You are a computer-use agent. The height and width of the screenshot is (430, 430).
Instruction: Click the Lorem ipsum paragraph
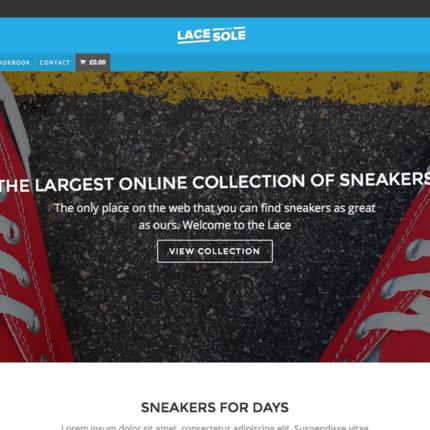[215, 427]
